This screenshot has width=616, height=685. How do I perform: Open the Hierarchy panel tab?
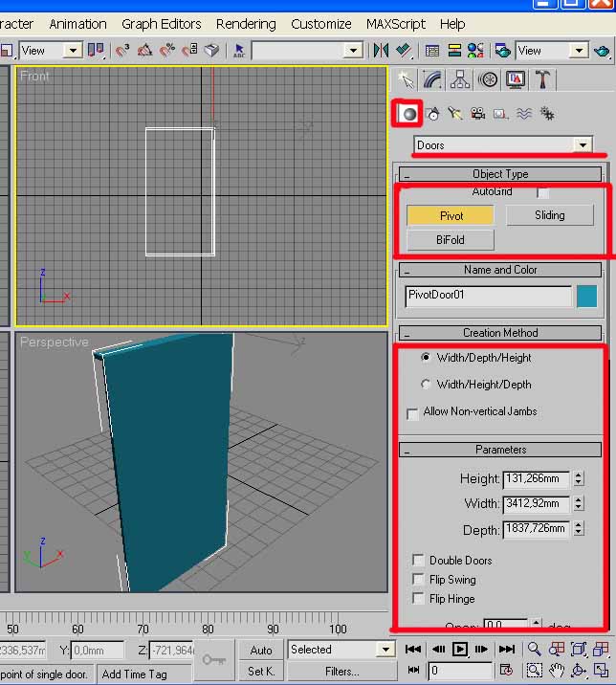[461, 80]
